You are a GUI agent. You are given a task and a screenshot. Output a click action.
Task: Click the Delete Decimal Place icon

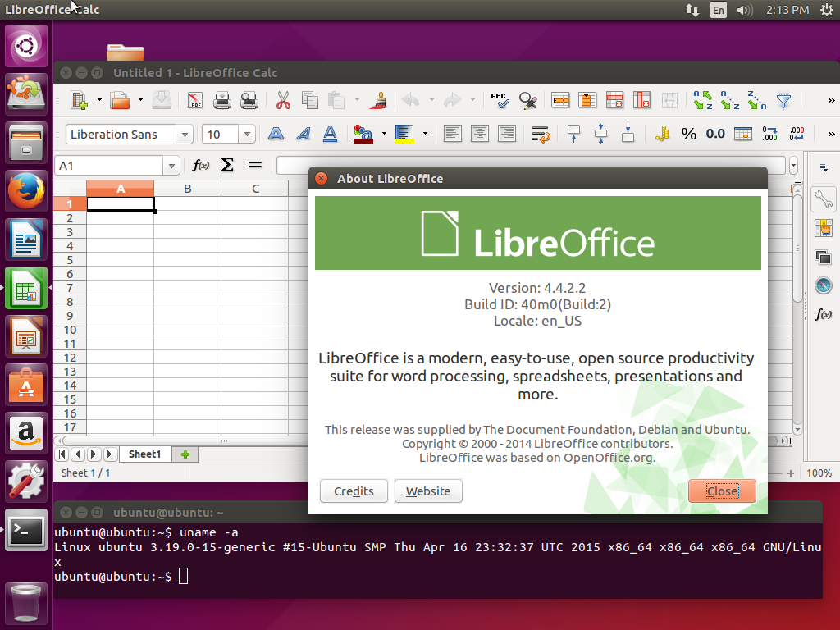click(797, 134)
